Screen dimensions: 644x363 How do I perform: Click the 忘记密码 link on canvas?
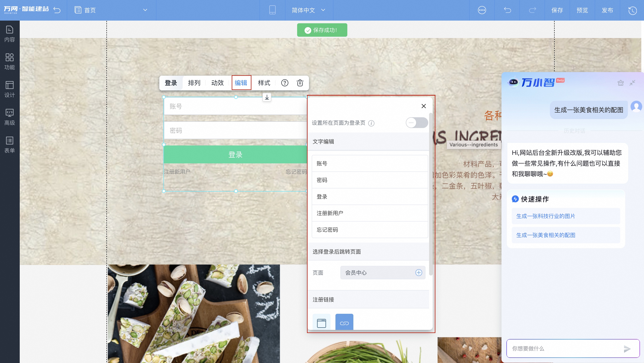[x=296, y=172]
